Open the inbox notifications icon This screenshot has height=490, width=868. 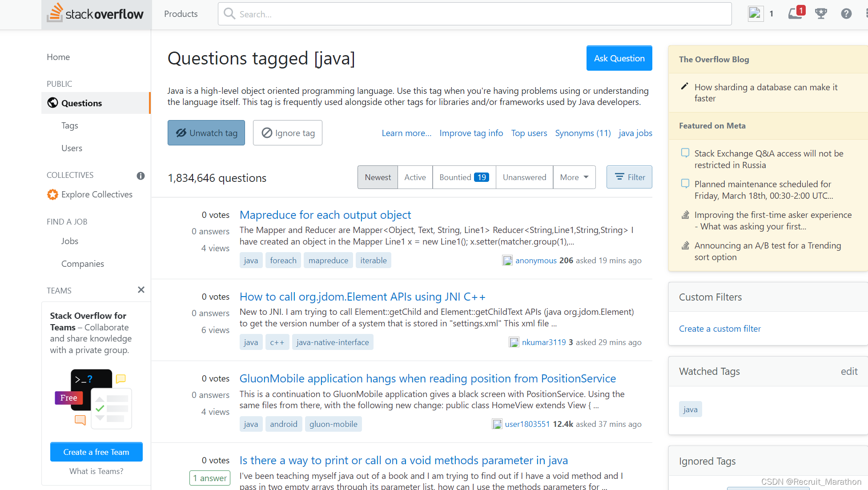tap(795, 13)
